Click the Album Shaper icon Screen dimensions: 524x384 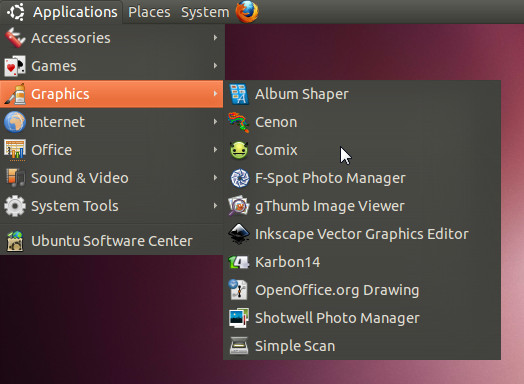[239, 94]
